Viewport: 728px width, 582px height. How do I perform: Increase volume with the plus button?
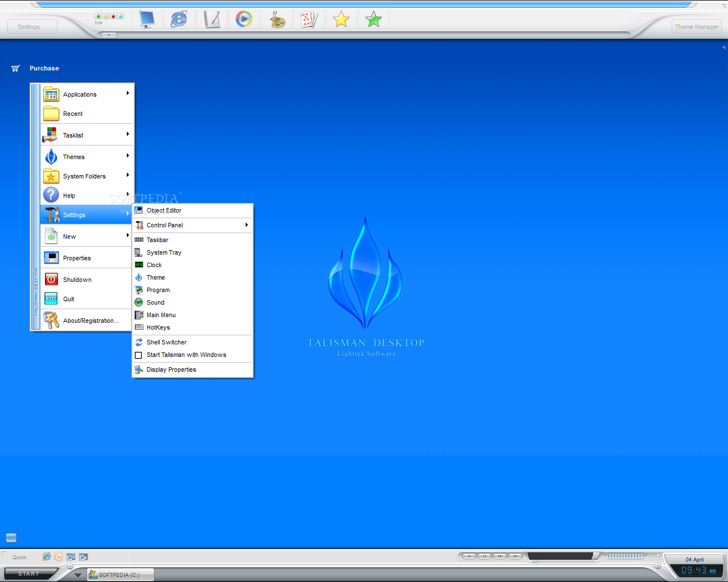pyautogui.click(x=646, y=556)
